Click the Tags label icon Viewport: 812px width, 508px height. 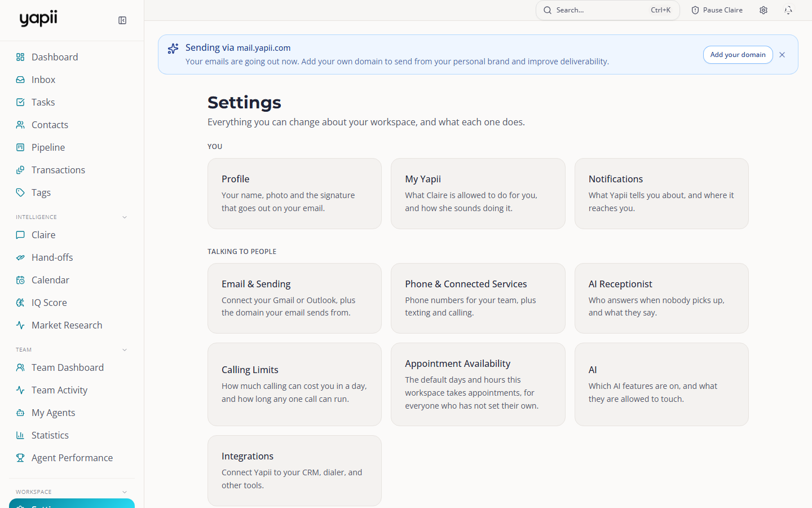tap(20, 192)
